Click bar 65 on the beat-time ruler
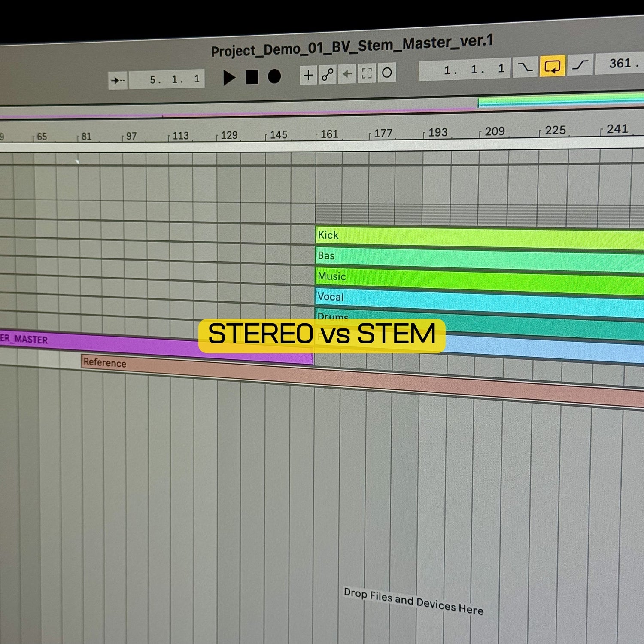This screenshot has width=644, height=644. [x=41, y=137]
